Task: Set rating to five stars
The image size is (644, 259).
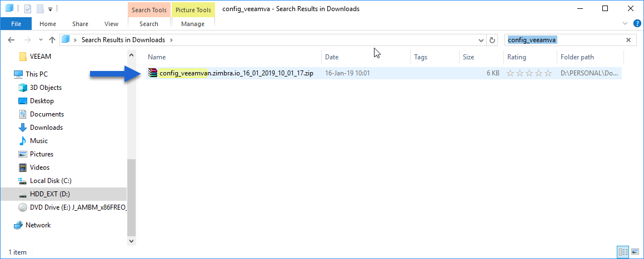Action: click(x=548, y=73)
